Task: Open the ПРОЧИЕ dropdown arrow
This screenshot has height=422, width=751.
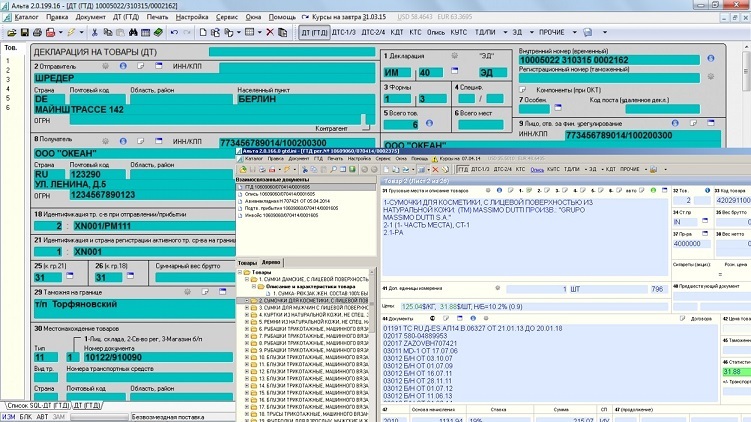Action: pos(574,33)
